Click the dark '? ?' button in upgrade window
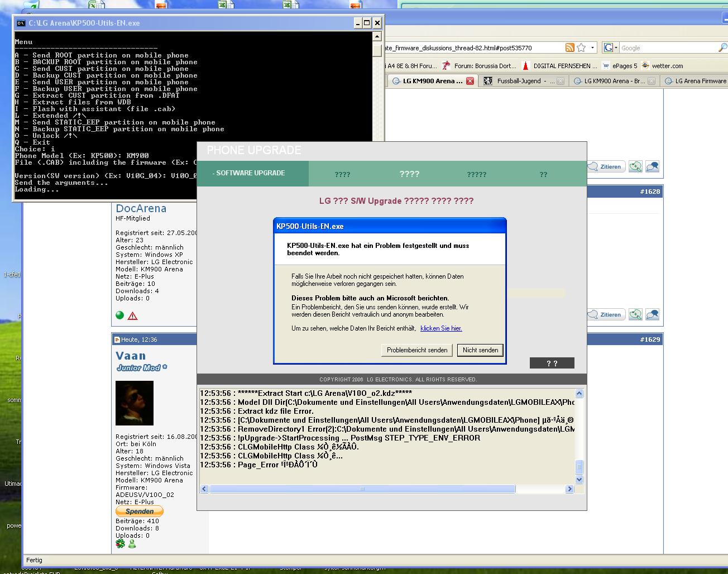 coord(552,363)
